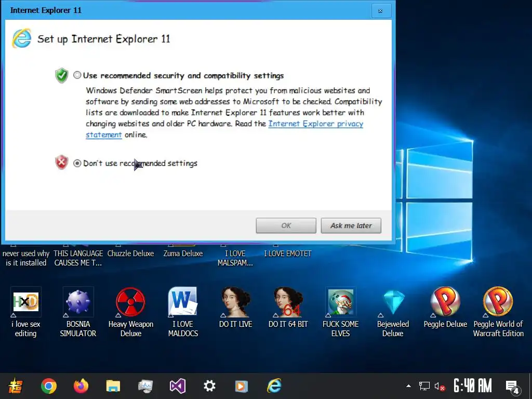
Task: Click the green shield recommended-settings icon
Action: pos(62,75)
